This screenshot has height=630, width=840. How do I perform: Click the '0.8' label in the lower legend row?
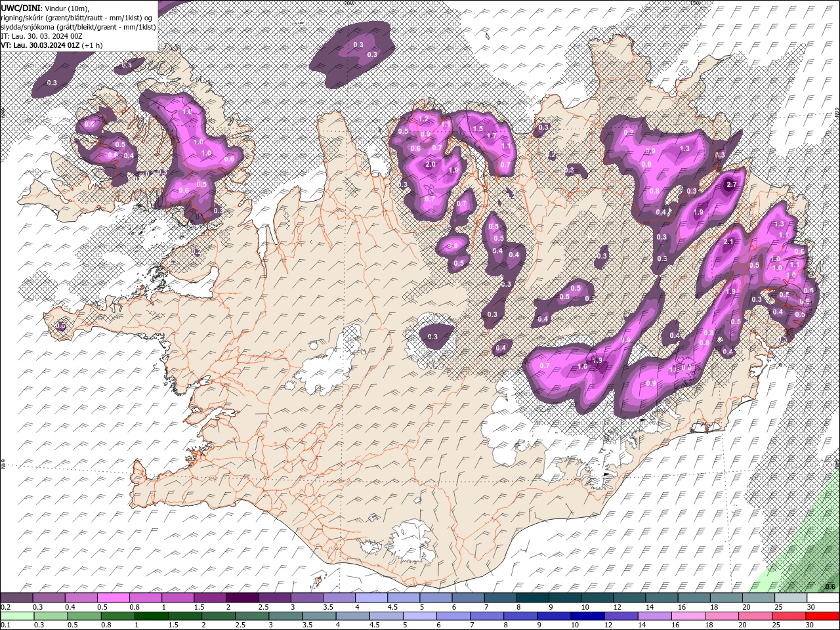pos(106,625)
